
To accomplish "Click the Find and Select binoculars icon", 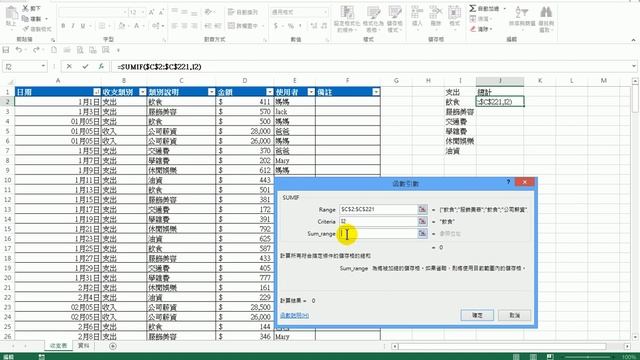I will pos(546,12).
